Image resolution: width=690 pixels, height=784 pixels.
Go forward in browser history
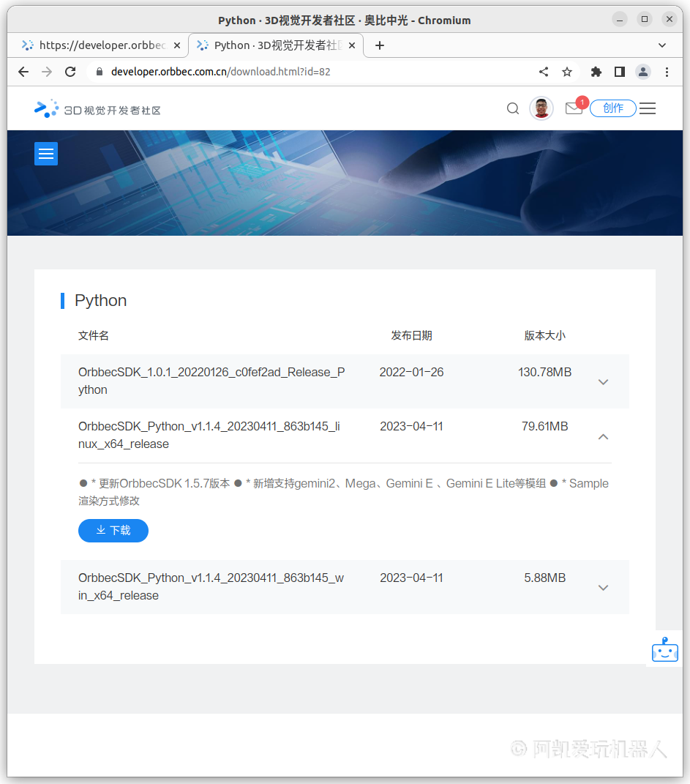point(47,72)
